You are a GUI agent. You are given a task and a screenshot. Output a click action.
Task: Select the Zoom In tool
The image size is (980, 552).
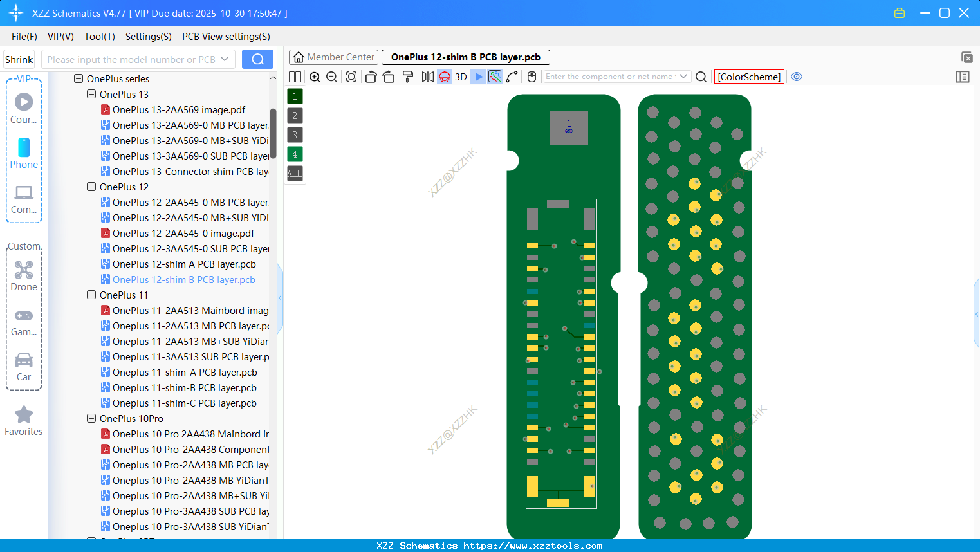coord(315,77)
